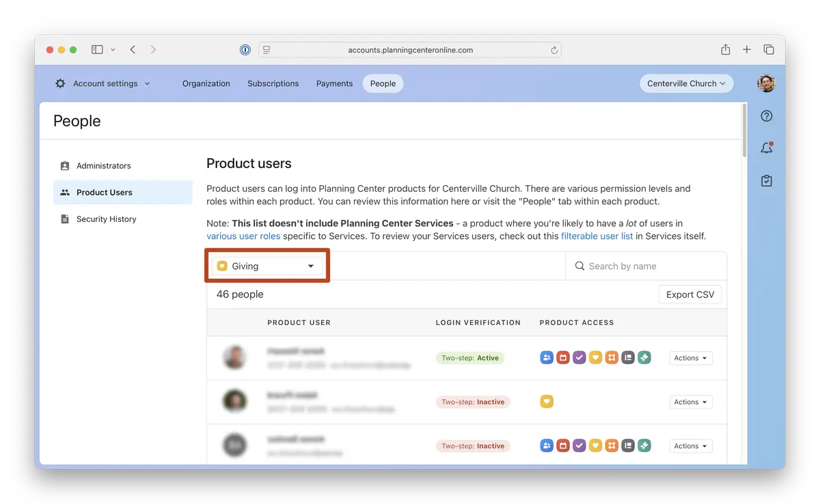Open the Safari share menu
820x504 pixels.
point(726,50)
